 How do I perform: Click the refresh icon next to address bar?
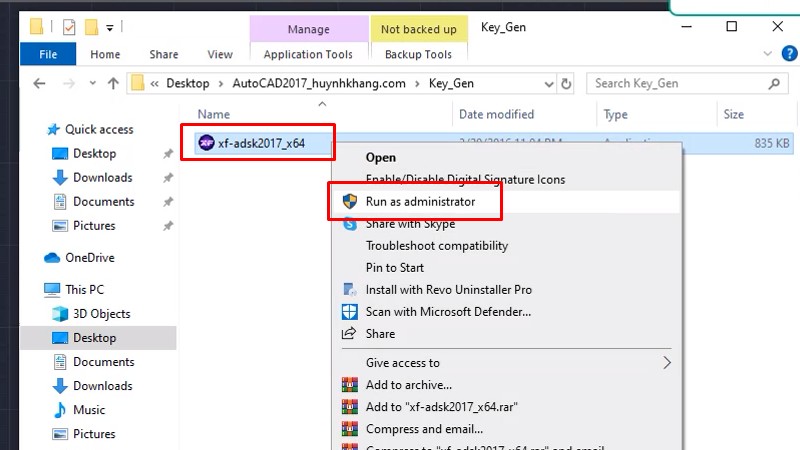567,84
